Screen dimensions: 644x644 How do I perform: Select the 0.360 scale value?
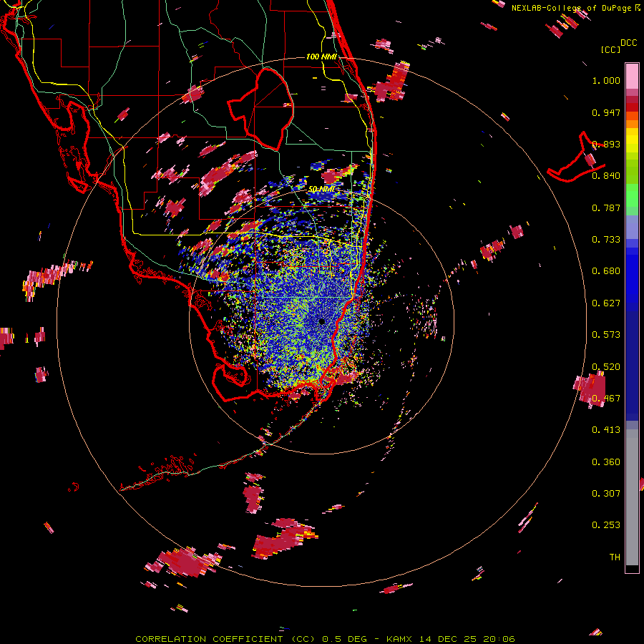606,462
